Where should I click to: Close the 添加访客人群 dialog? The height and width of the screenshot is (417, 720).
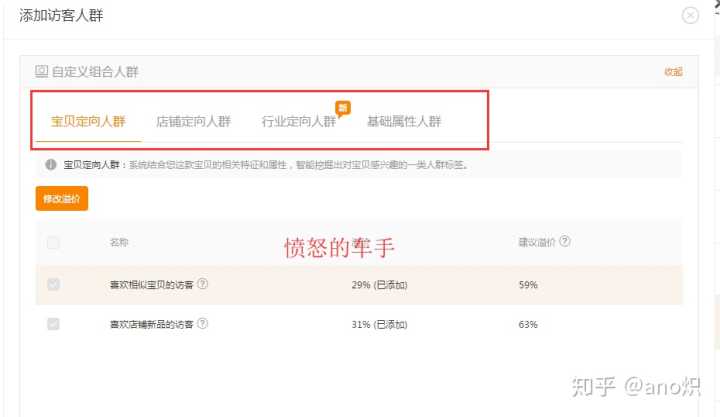point(690,16)
